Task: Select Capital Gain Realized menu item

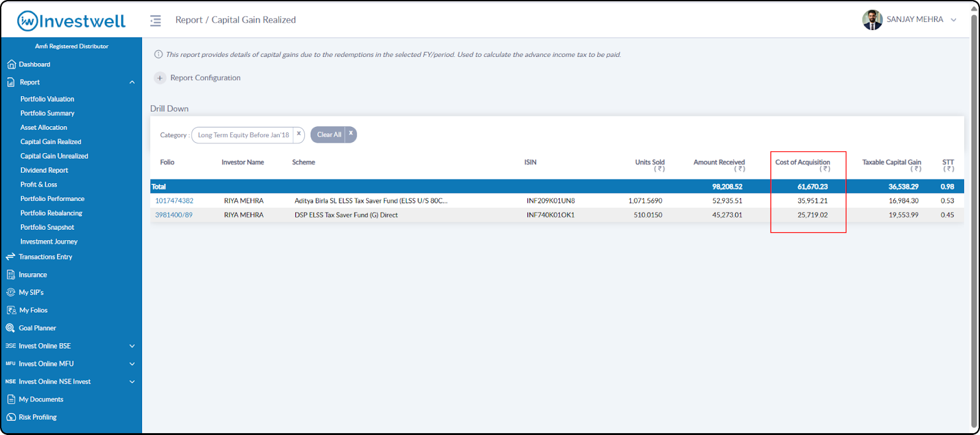Action: point(51,142)
